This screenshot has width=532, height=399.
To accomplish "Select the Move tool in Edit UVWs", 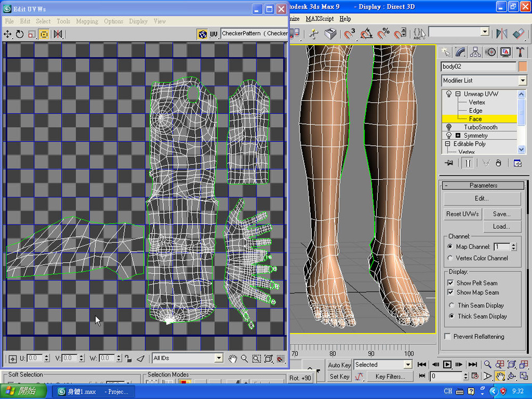I will tap(7, 34).
